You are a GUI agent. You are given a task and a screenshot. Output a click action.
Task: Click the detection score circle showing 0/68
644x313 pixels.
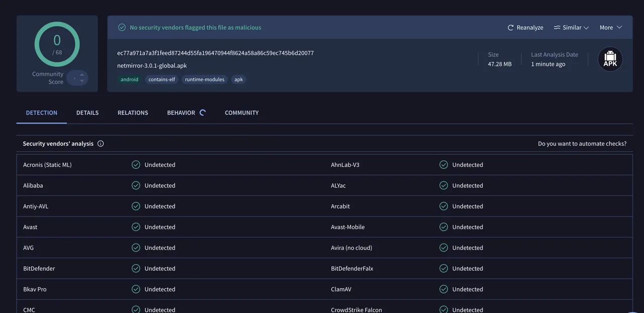point(57,44)
